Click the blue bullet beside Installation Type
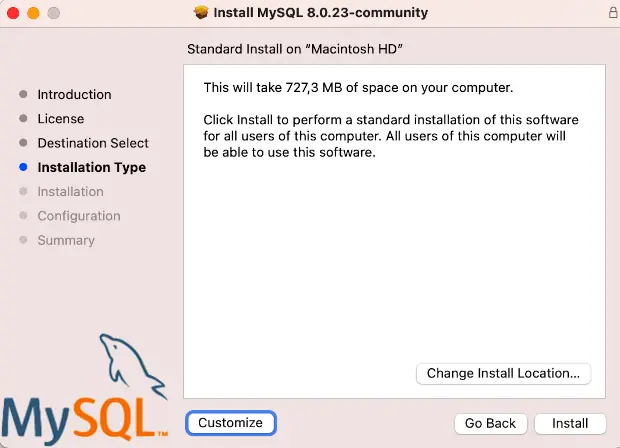The height and width of the screenshot is (448, 620). click(23, 168)
